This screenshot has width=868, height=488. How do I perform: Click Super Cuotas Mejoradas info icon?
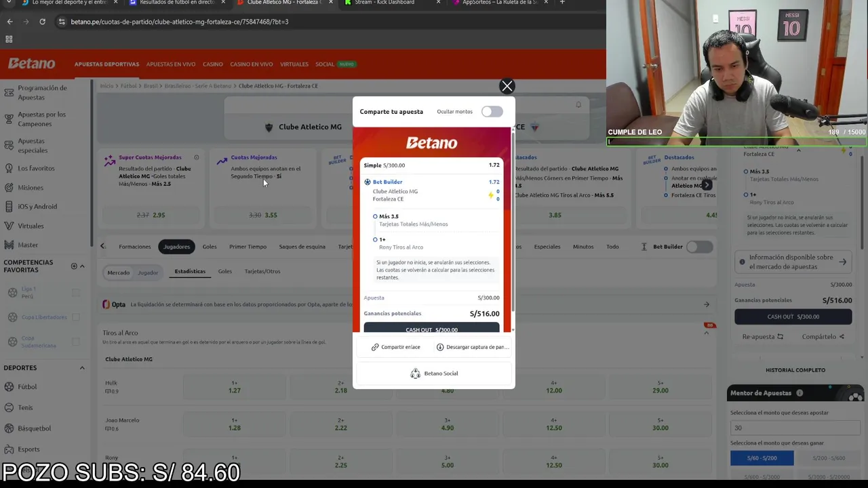[x=197, y=157]
